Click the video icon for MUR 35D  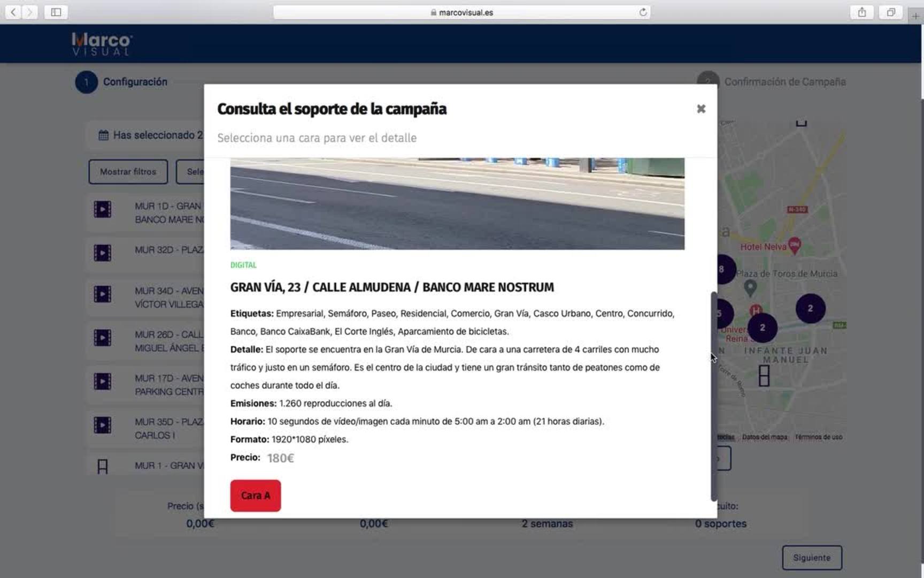[103, 425]
